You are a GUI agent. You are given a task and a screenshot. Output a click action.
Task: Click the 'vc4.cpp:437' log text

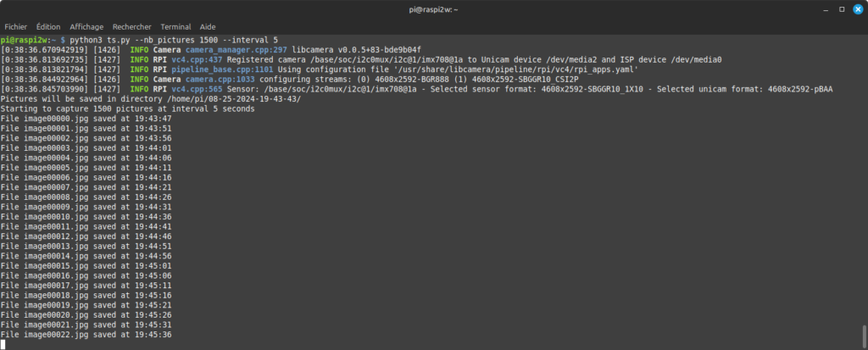[x=197, y=59]
